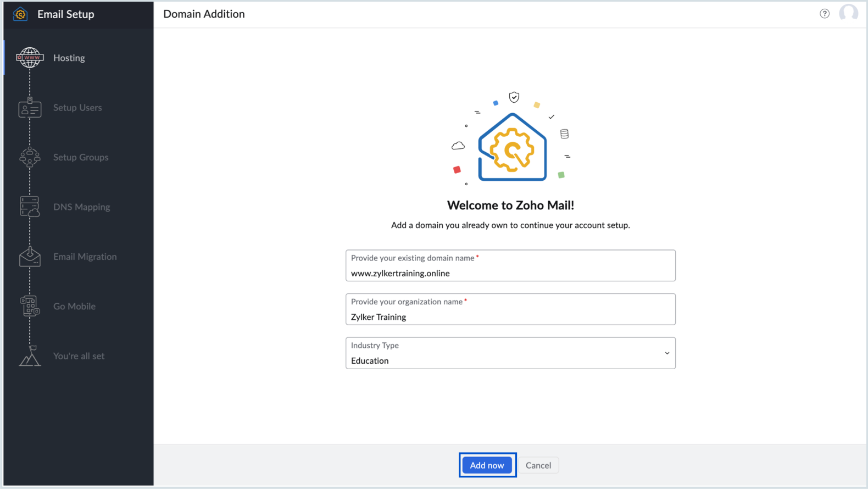Click the You're all set mountain flag icon
Image resolution: width=868 pixels, height=489 pixels.
tap(30, 356)
